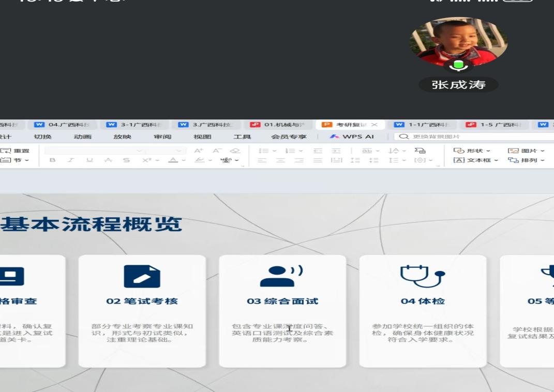This screenshot has height=392, width=554.
Task: Click the pencil document icon above 02 笔试考核
Action: tap(142, 276)
